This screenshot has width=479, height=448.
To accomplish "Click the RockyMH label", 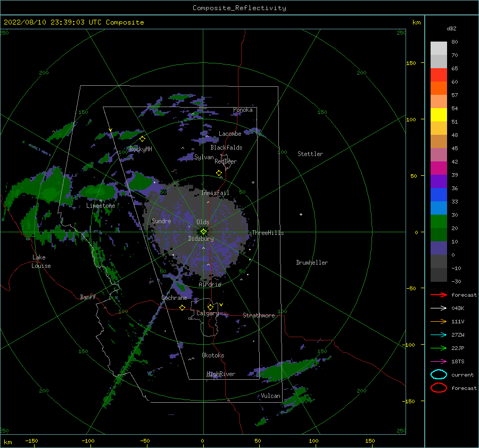I will 141,149.
